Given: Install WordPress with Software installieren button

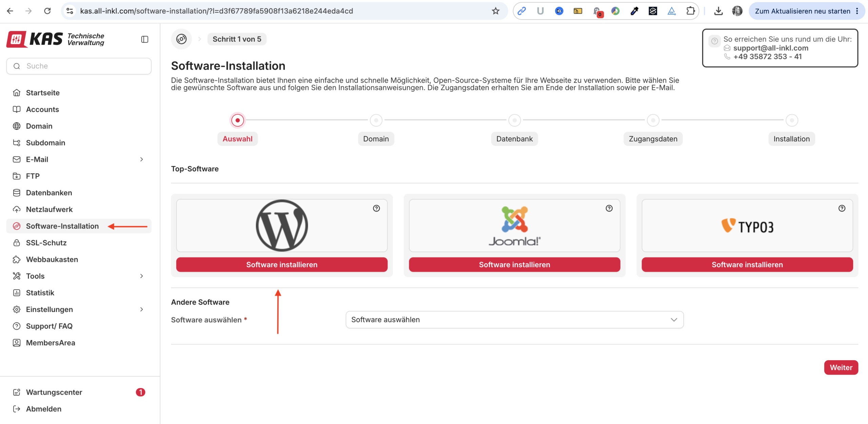Looking at the screenshot, I should [282, 265].
